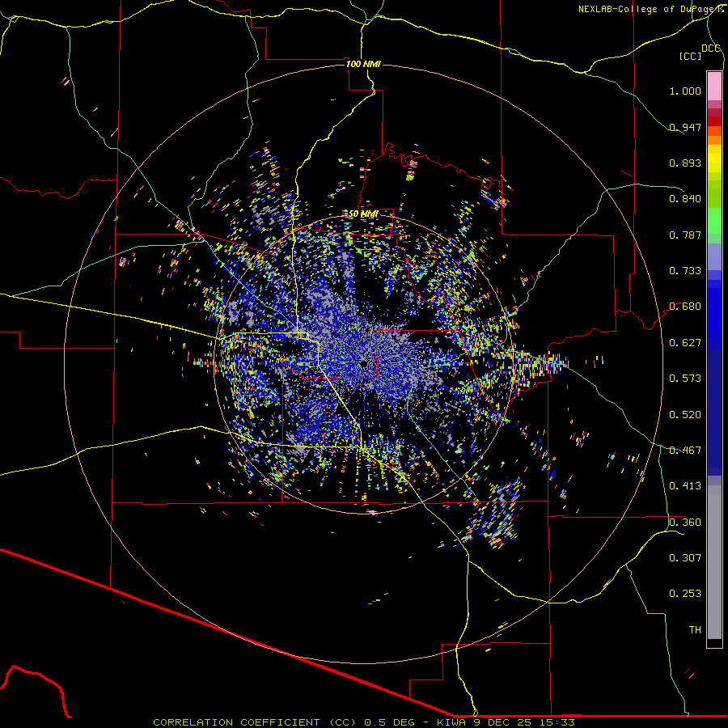Click the radar site center dot
Image resolution: width=728 pixels, height=728 pixels.
[x=364, y=364]
